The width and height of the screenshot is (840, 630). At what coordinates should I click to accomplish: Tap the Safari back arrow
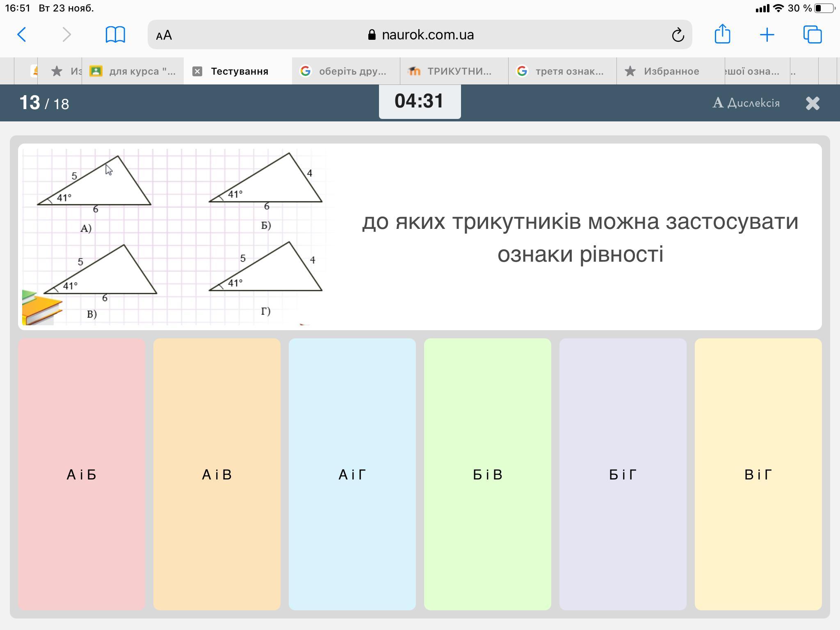point(22,35)
